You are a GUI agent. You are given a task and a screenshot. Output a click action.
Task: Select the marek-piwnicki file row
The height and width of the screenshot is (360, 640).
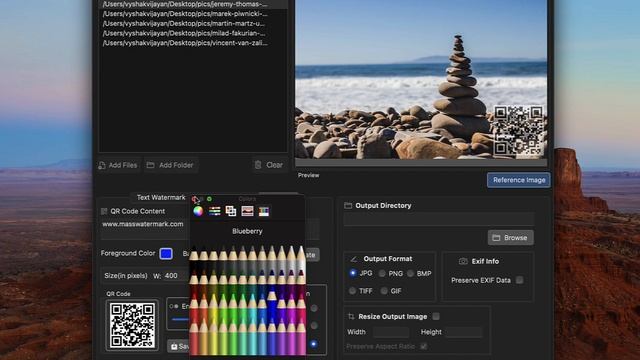(x=193, y=14)
